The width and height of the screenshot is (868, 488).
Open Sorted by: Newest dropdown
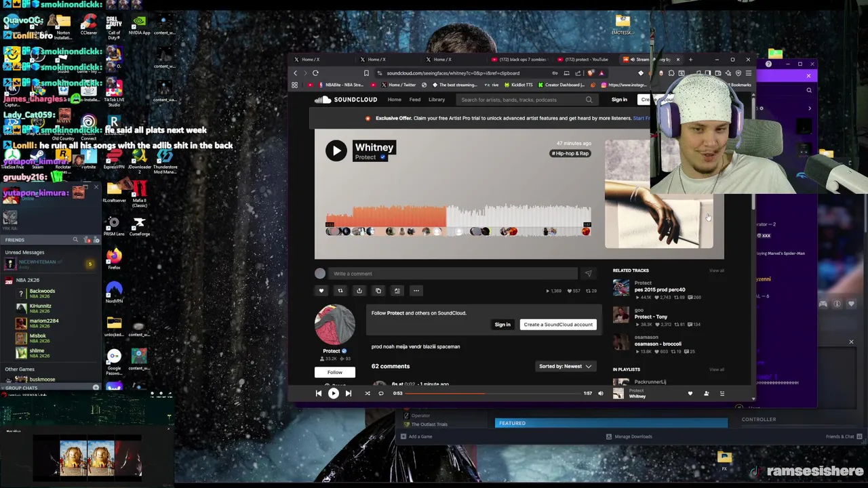(566, 366)
